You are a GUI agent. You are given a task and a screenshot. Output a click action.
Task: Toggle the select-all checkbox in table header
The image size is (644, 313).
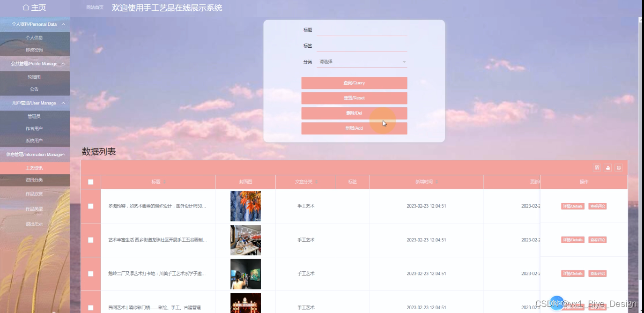(91, 182)
